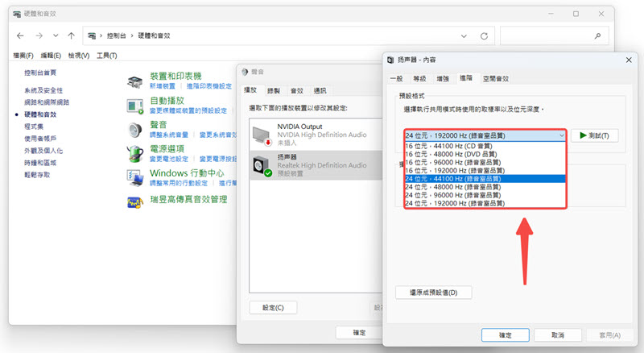Screen dimensions: 644x353
Task: Switch to 一般 tab in speaker properties
Action: 396,79
